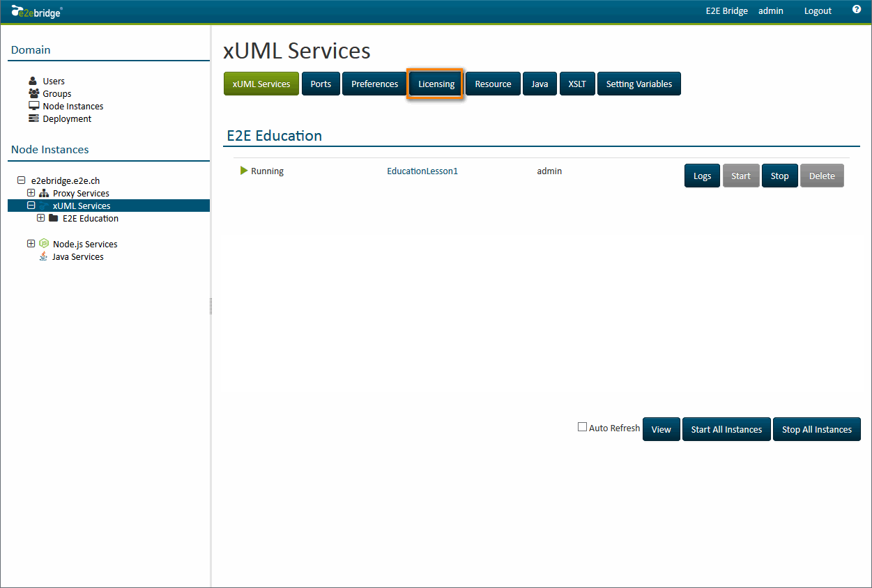Expand the Proxy Services tree node

click(31, 193)
